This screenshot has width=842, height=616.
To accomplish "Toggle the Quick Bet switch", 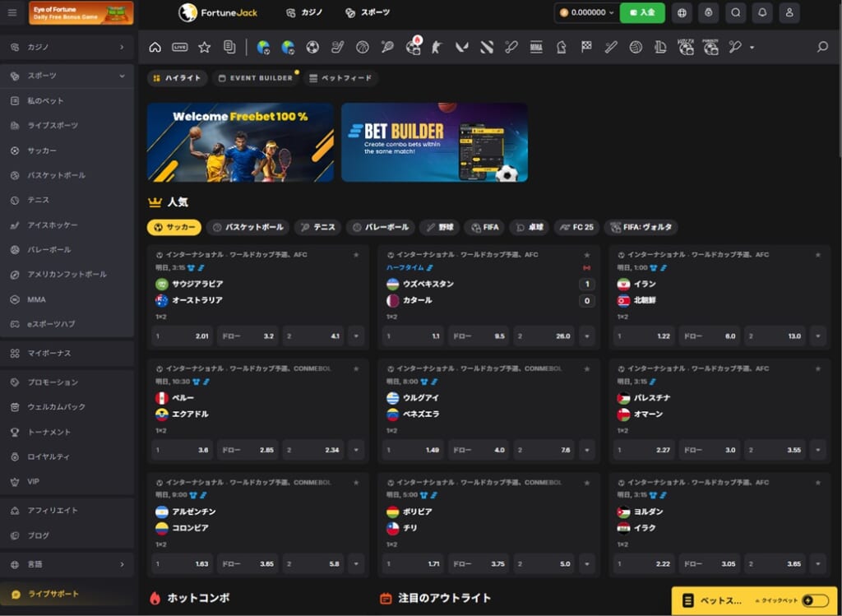I will (815, 600).
